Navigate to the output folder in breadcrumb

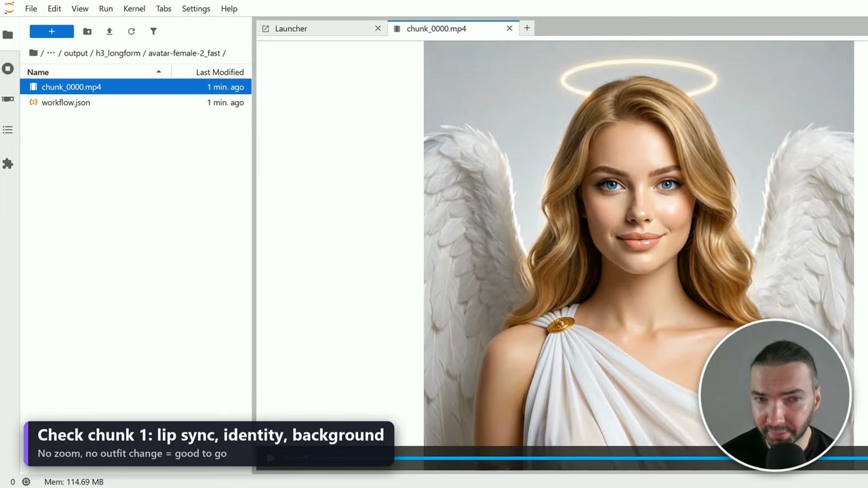76,53
